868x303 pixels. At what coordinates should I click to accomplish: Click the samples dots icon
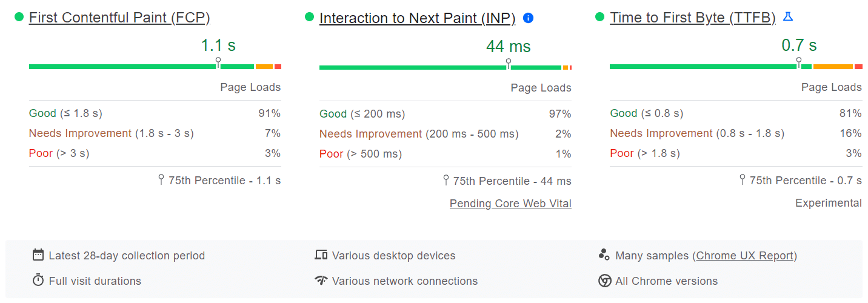tap(604, 255)
